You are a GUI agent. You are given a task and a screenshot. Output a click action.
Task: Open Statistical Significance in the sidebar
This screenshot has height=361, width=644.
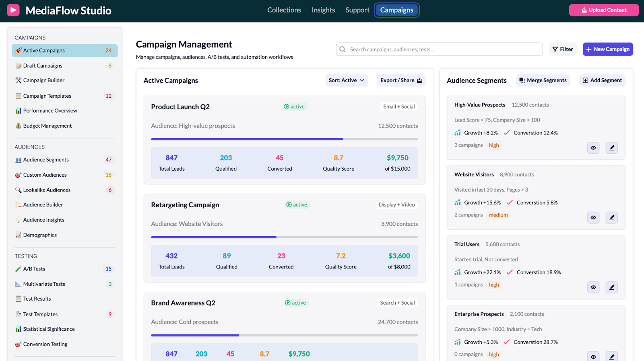pos(49,329)
